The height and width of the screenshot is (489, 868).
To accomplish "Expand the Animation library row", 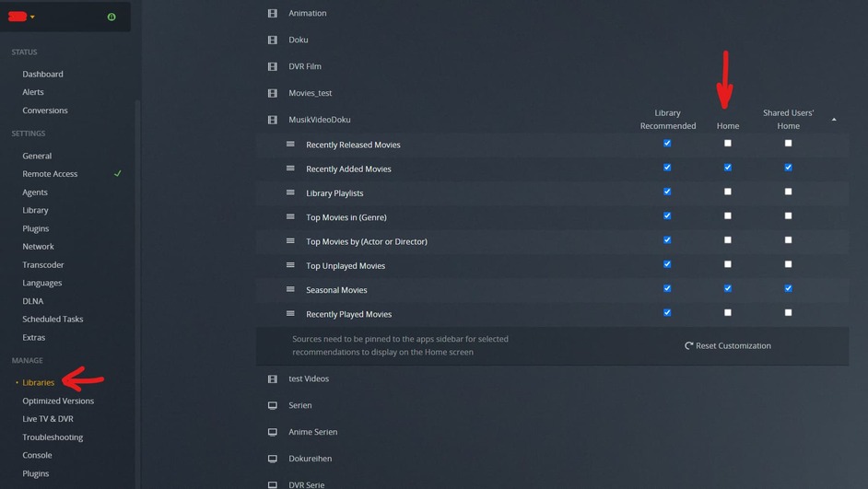I will [552, 13].
